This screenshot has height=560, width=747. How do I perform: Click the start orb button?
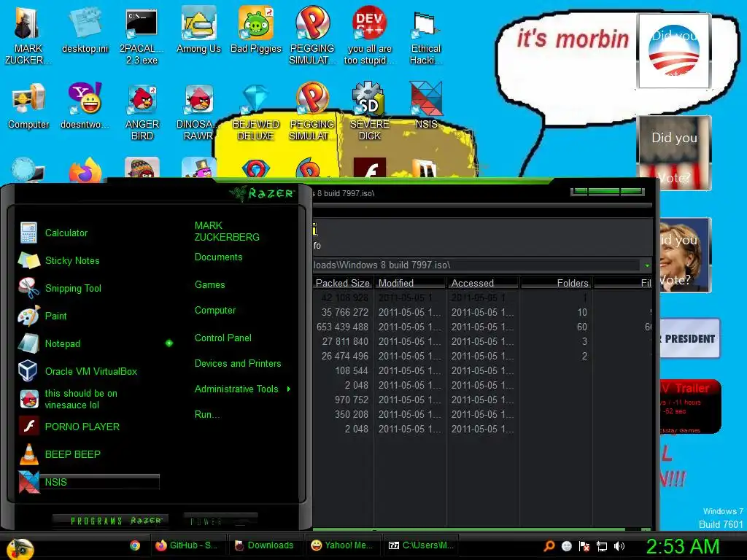pyautogui.click(x=20, y=548)
